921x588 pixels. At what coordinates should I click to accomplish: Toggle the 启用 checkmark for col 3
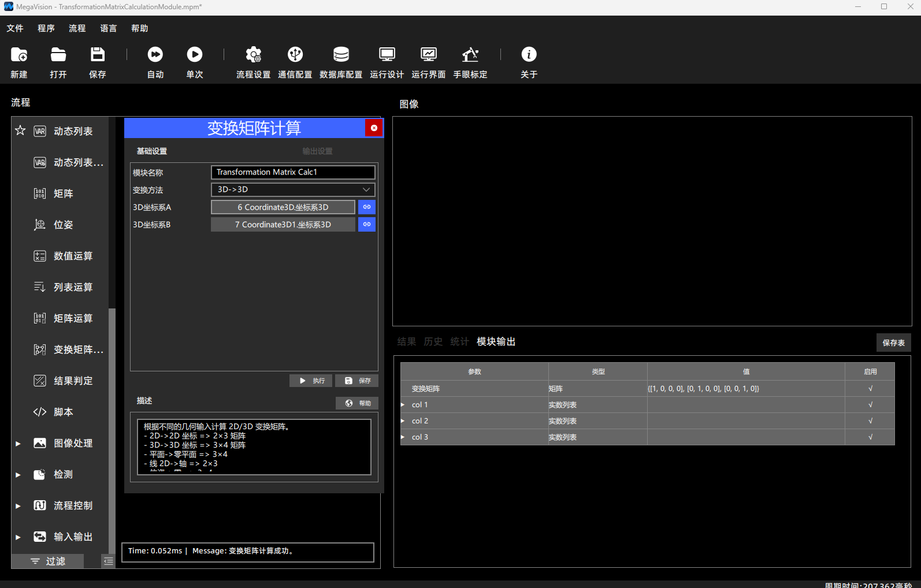(x=870, y=437)
